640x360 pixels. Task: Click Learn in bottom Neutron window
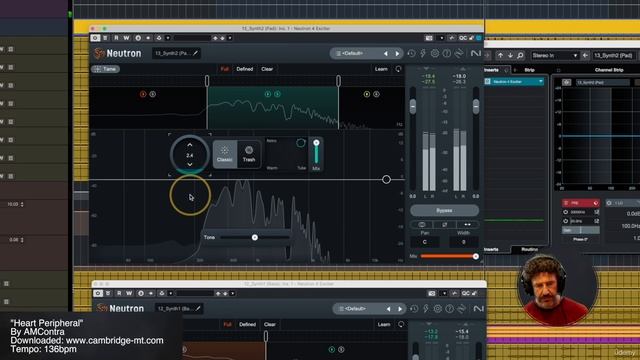click(x=384, y=324)
